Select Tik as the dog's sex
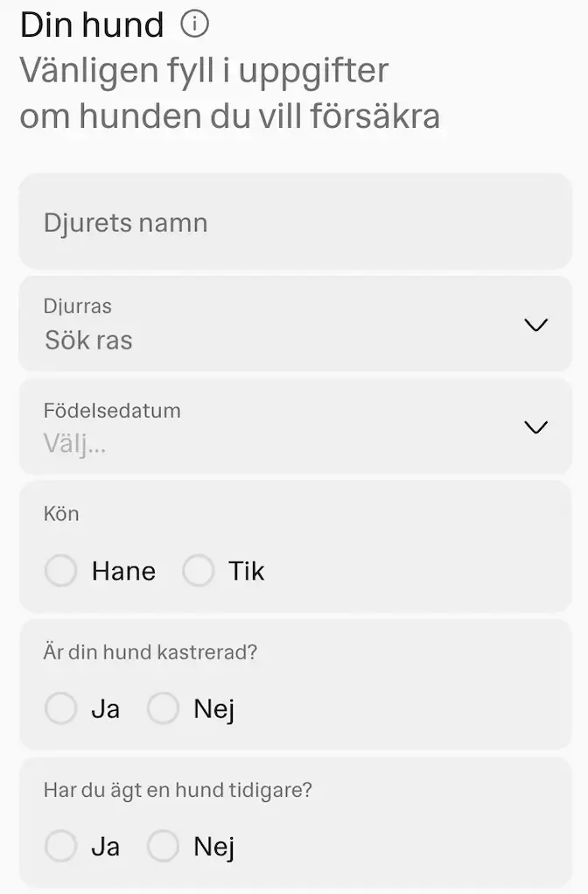The width and height of the screenshot is (588, 894). [199, 570]
